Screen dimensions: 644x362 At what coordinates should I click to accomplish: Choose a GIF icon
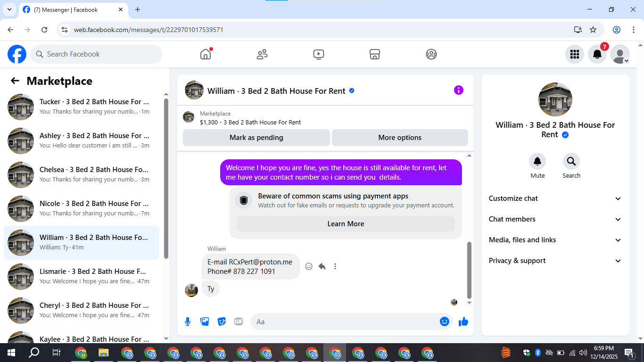pos(239,321)
